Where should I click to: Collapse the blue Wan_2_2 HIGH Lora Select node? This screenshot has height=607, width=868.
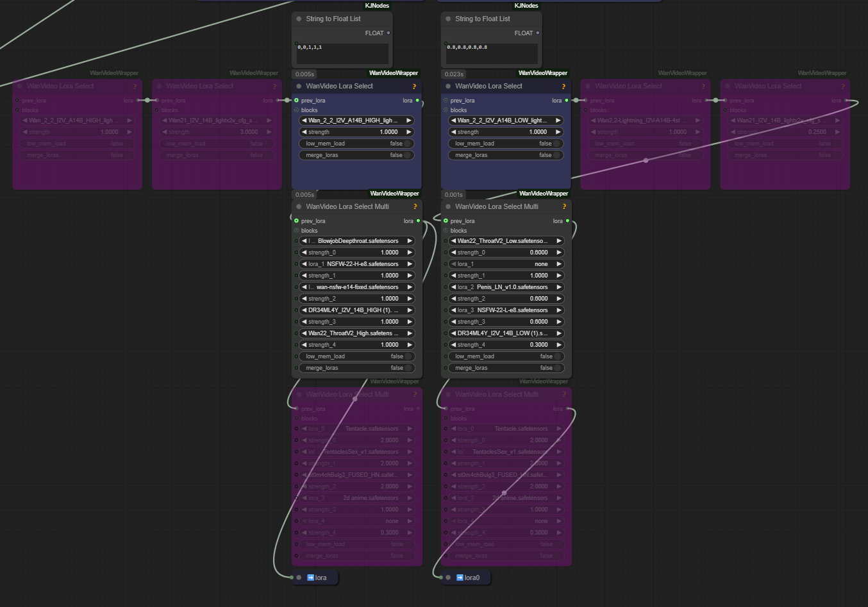tap(299, 86)
